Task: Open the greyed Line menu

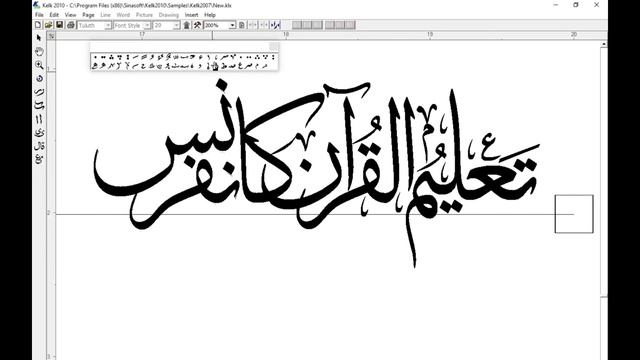Action: [x=105, y=15]
